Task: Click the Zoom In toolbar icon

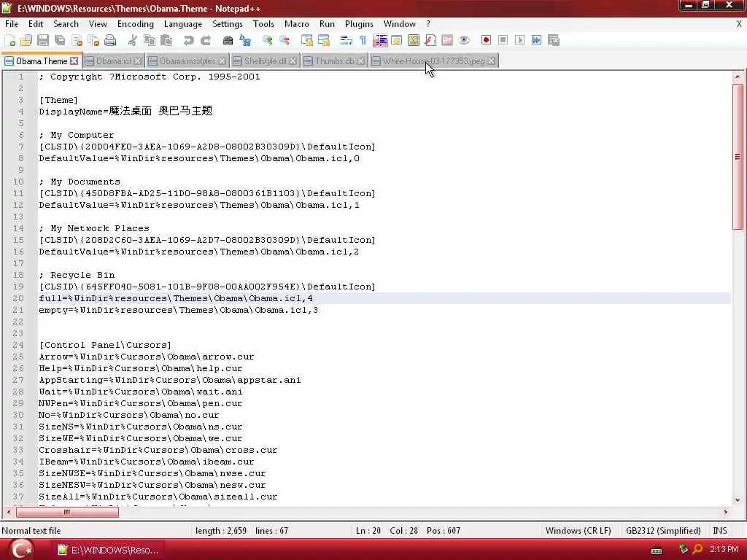Action: (267, 41)
